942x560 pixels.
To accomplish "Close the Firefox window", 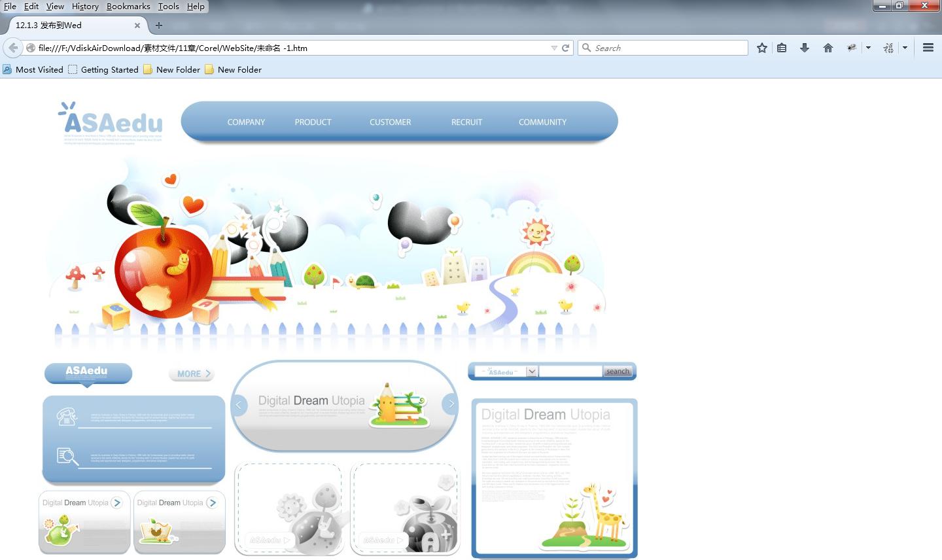I will 924,6.
